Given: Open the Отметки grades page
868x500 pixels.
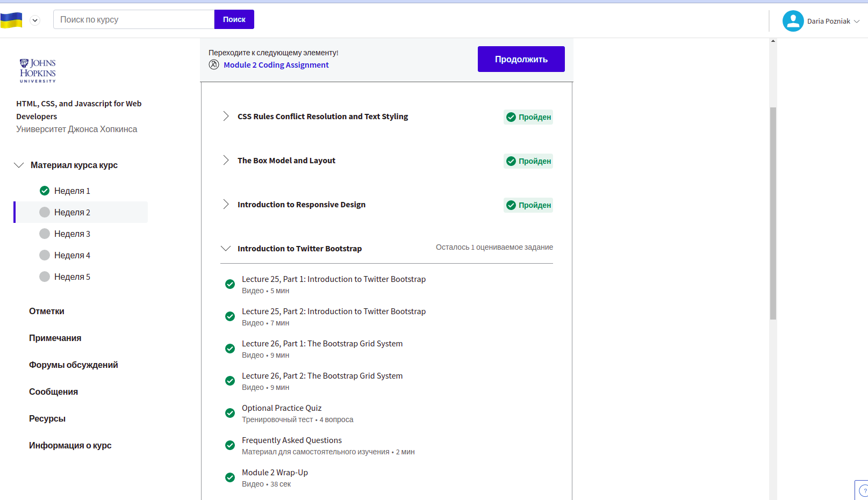Looking at the screenshot, I should click(x=47, y=311).
